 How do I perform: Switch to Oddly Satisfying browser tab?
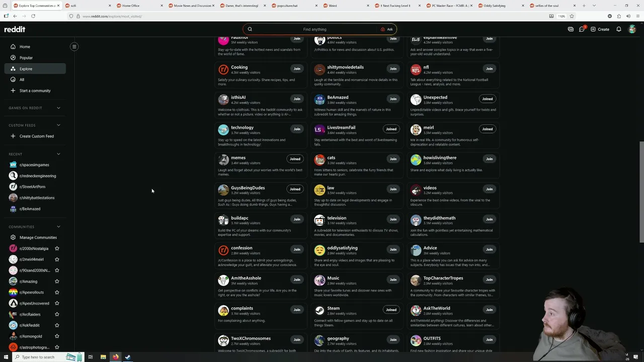(501, 6)
